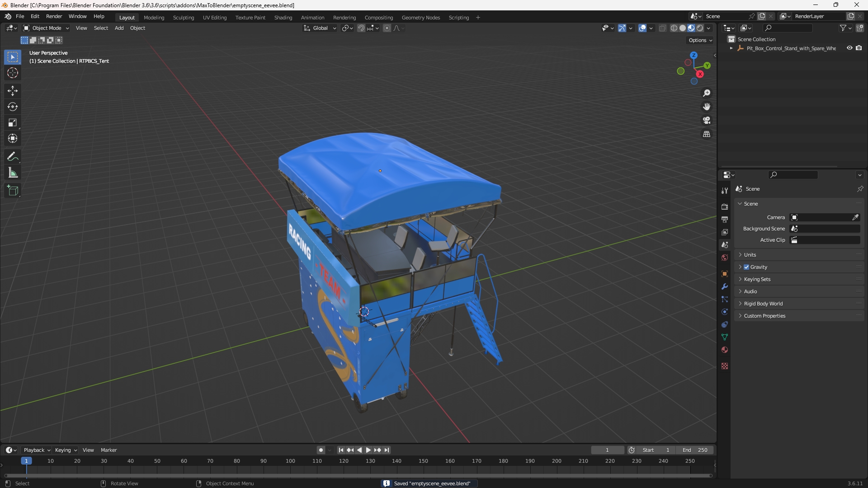
Task: Choose the Annotate pencil tool
Action: coord(13,157)
